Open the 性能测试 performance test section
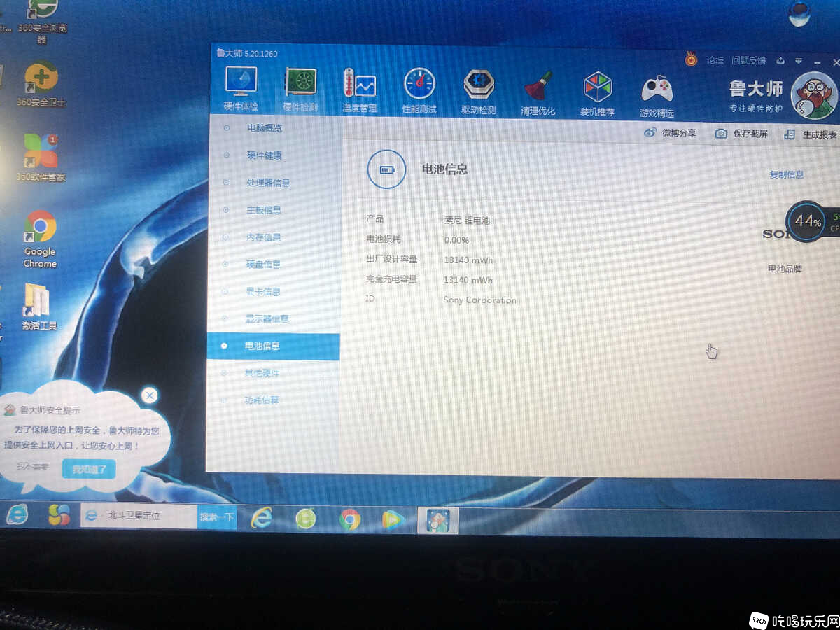840x630 pixels. [419, 91]
